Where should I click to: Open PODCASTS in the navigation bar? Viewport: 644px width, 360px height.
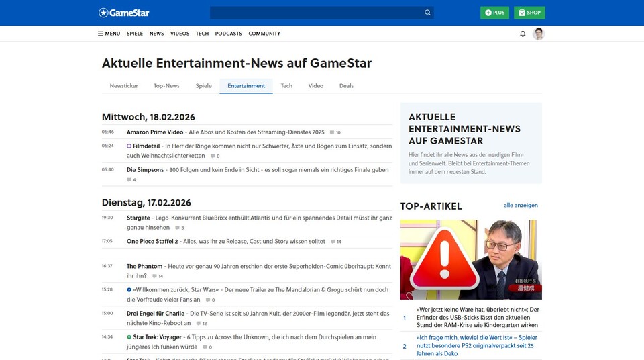pos(228,34)
